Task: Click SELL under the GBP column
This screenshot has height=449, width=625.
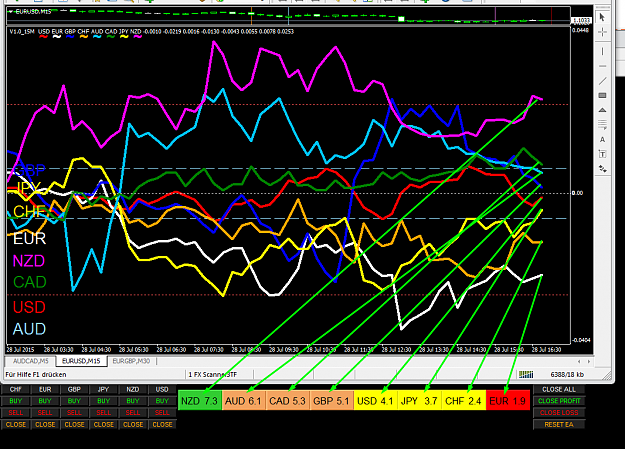Action: pyautogui.click(x=74, y=413)
